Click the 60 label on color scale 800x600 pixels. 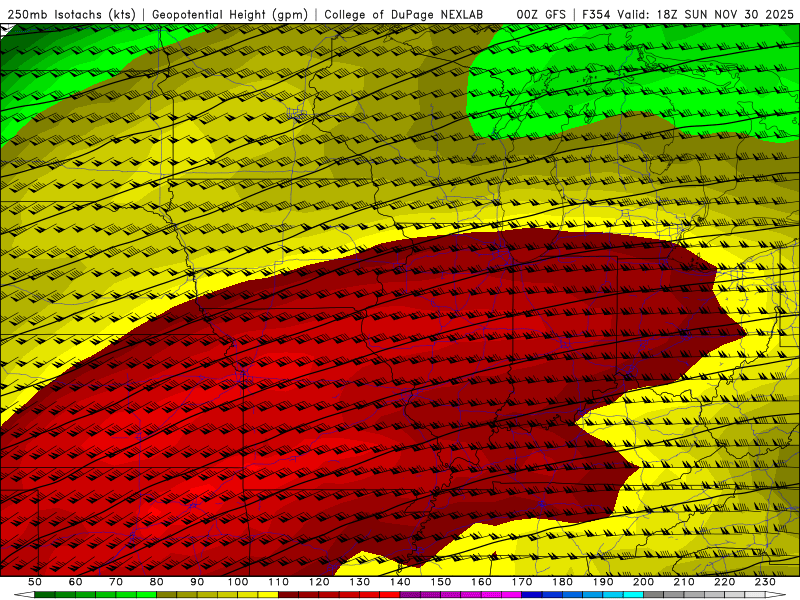pyautogui.click(x=75, y=582)
